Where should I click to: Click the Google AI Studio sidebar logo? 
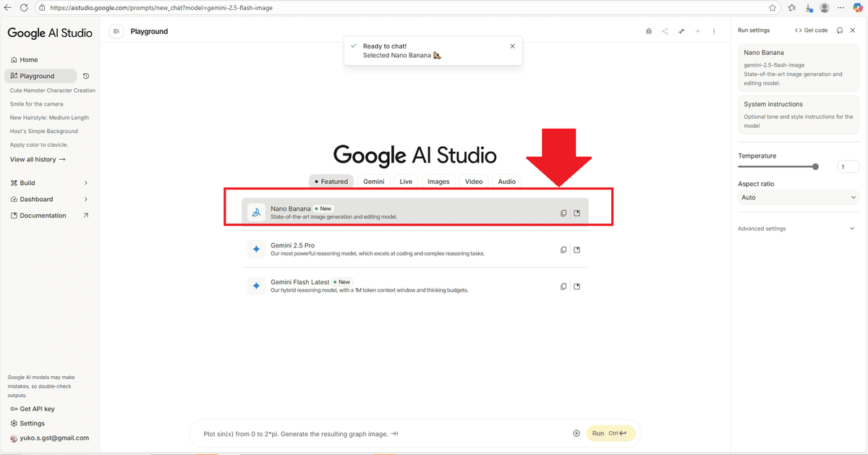click(50, 33)
